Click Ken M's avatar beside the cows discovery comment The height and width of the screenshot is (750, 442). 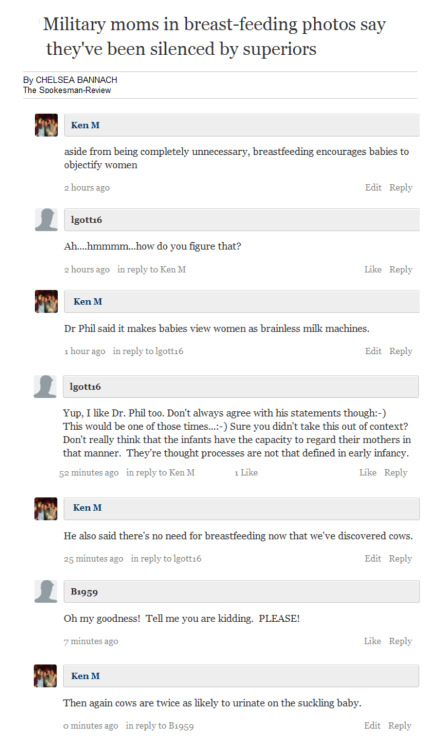coord(46,508)
